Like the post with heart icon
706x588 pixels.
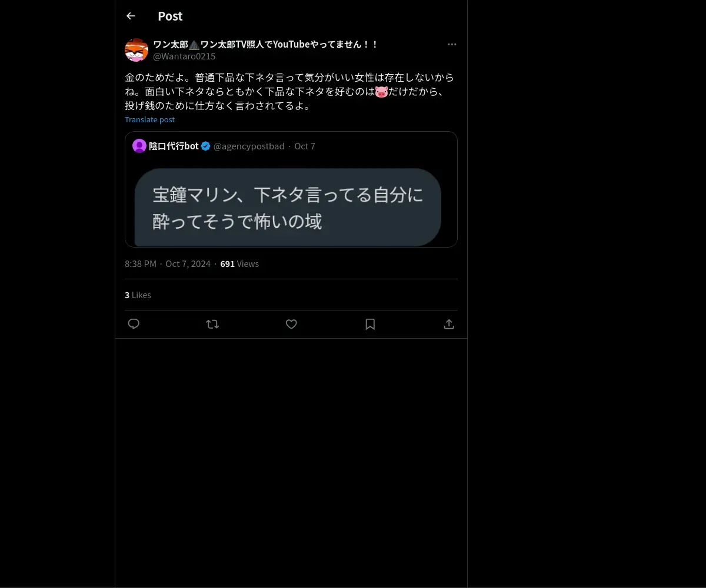point(291,324)
